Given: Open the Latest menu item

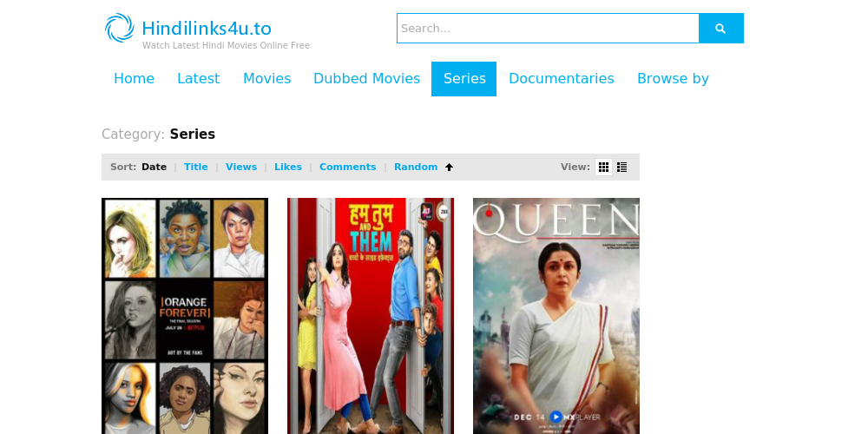Looking at the screenshot, I should click(198, 79).
